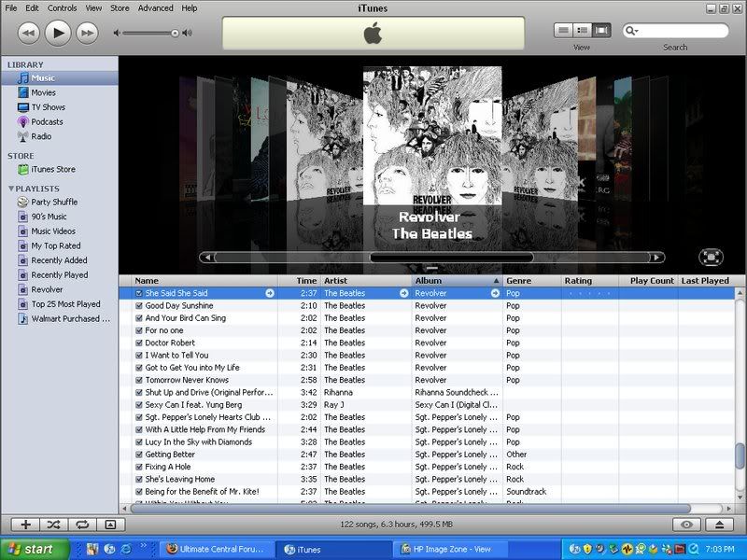
Task: Click the search magnifier dropdown icon
Action: pos(632,31)
